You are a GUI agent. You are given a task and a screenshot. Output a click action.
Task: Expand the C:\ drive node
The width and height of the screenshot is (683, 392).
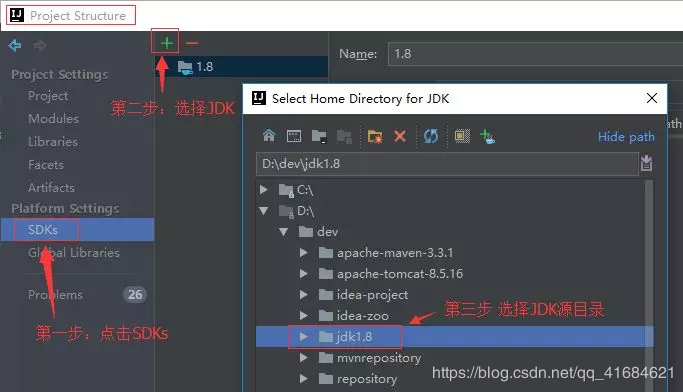pyautogui.click(x=264, y=189)
